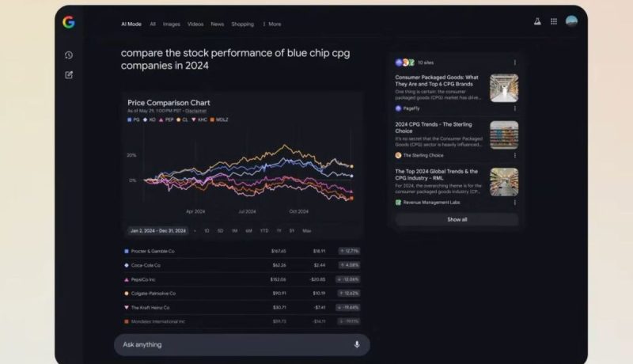Click the Colgate-Palmolive line endpoint on chart
Viewport: 633px width, 364px height.
click(x=351, y=166)
